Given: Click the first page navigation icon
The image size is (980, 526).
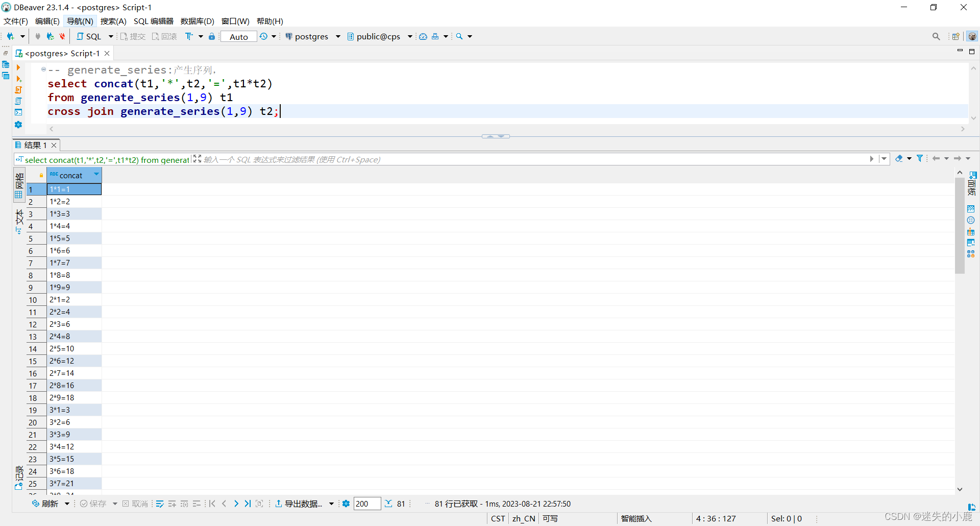Looking at the screenshot, I should (x=212, y=504).
